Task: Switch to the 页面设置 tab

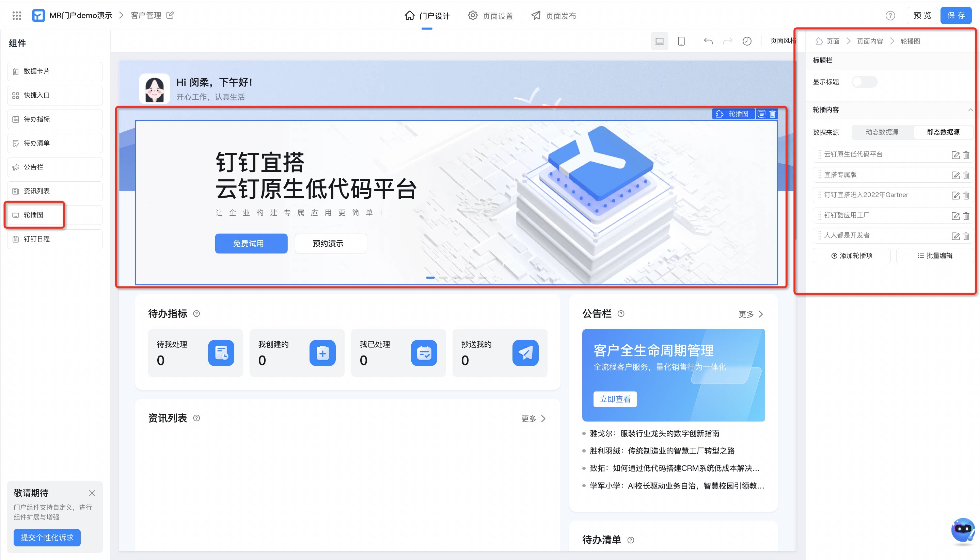Action: click(490, 16)
